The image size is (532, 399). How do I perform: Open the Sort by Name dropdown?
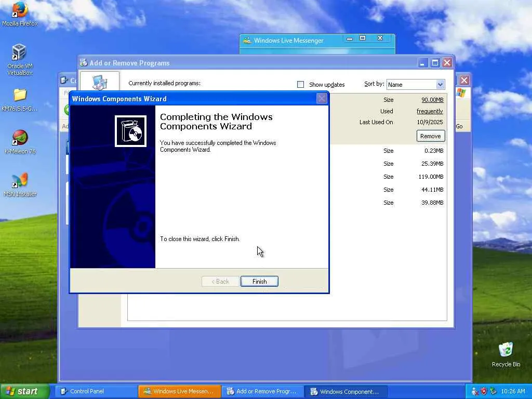coord(415,85)
